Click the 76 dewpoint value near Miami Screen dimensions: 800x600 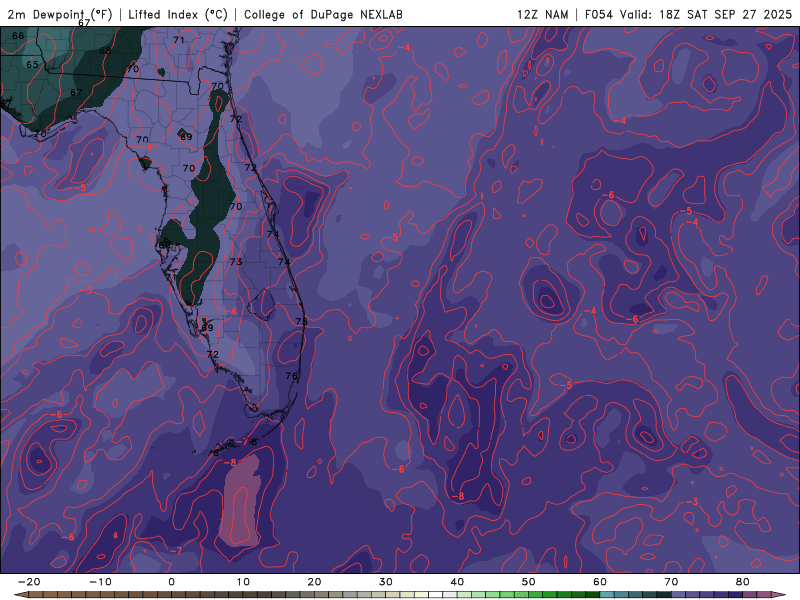tap(291, 376)
